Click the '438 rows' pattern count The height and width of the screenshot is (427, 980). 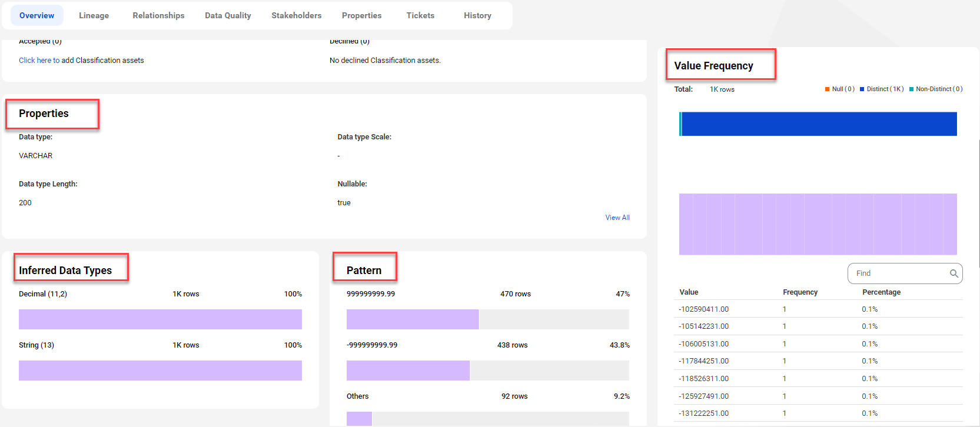pos(513,345)
